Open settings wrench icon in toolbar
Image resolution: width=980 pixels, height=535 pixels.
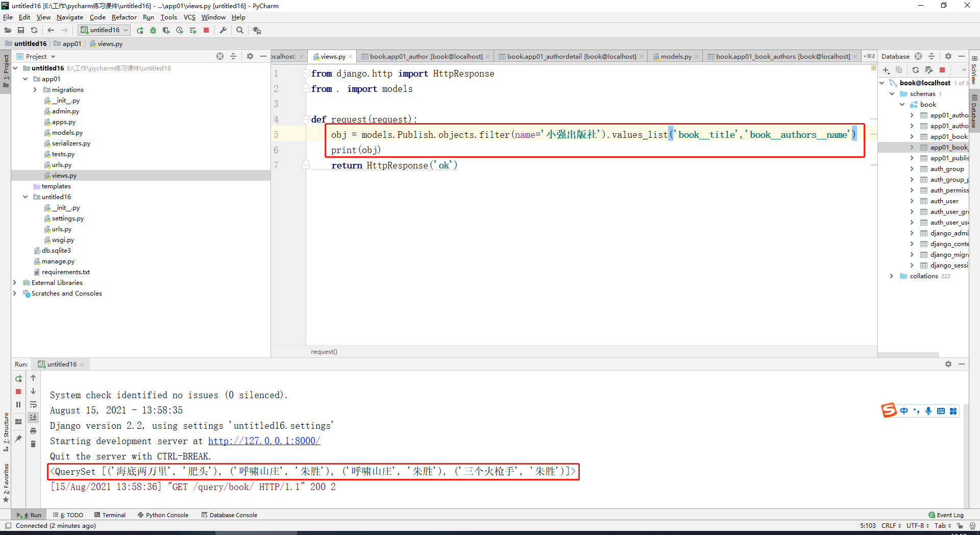click(x=223, y=30)
